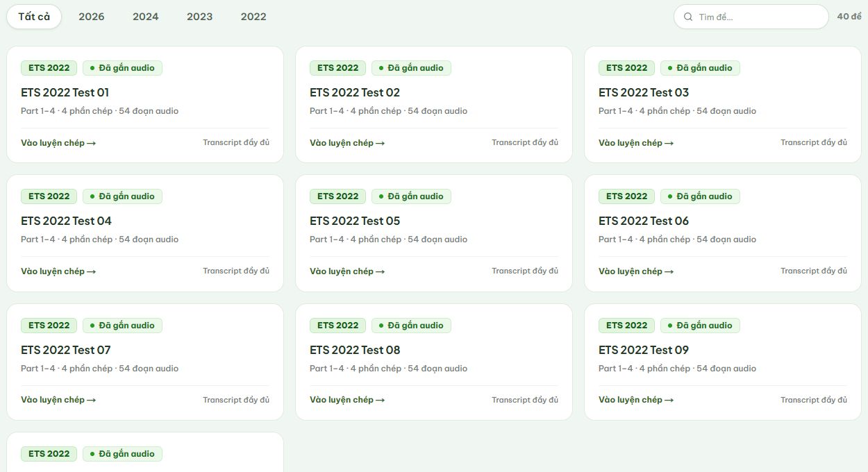
Task: Click the "40 đề" test count text
Action: pyautogui.click(x=849, y=17)
